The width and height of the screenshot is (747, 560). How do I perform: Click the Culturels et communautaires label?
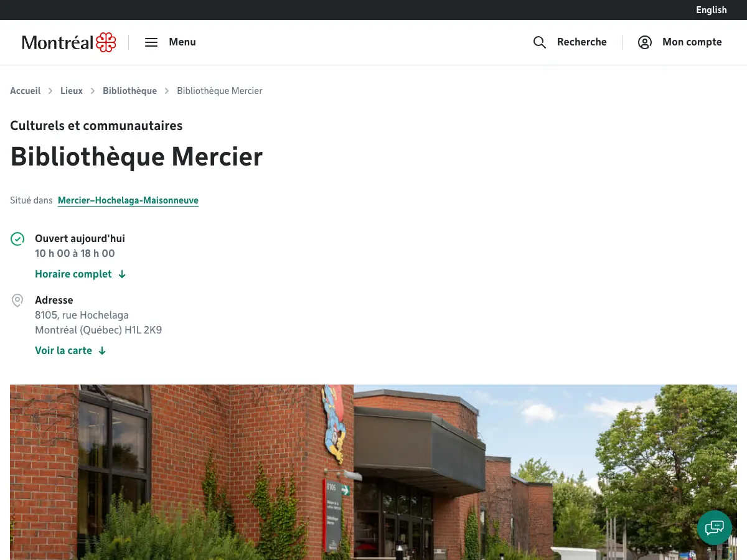96,126
